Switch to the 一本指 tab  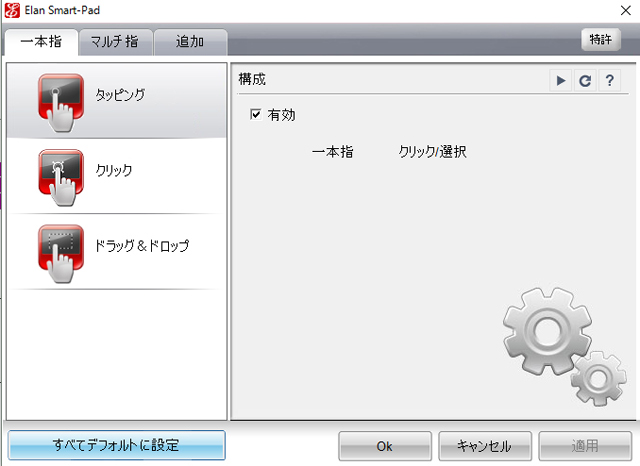point(41,42)
